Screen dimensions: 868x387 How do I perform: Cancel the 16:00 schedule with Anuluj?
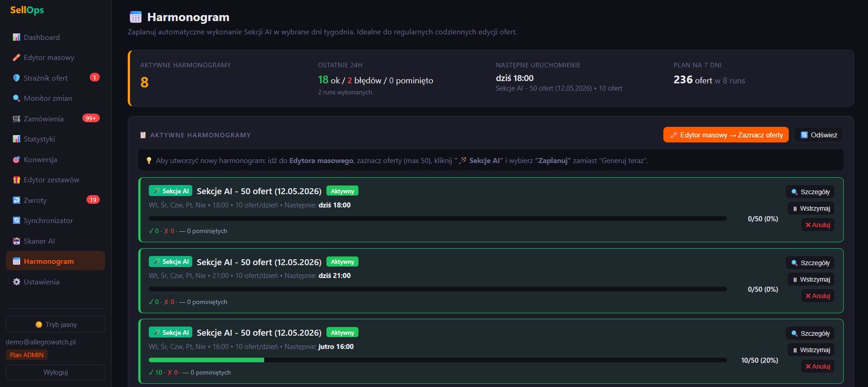(x=818, y=366)
